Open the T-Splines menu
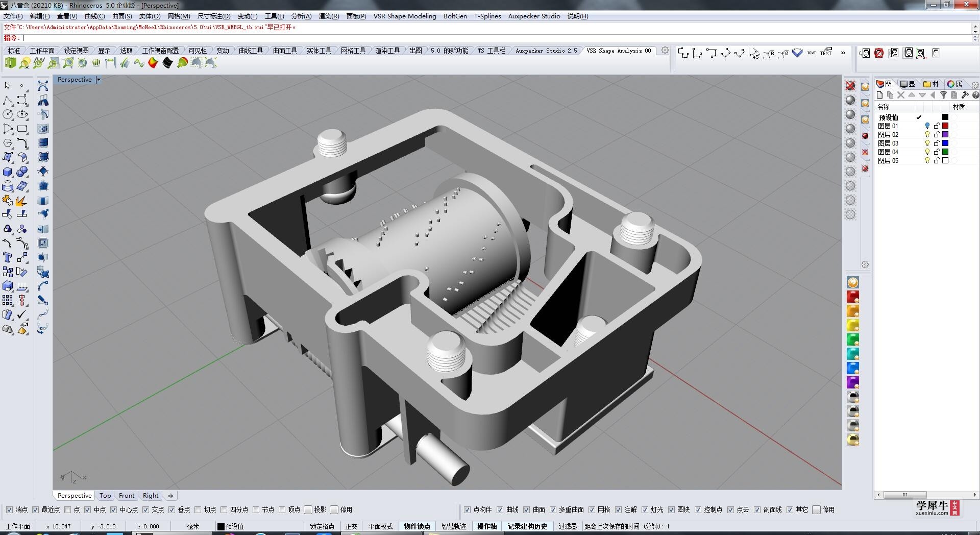 pyautogui.click(x=487, y=16)
